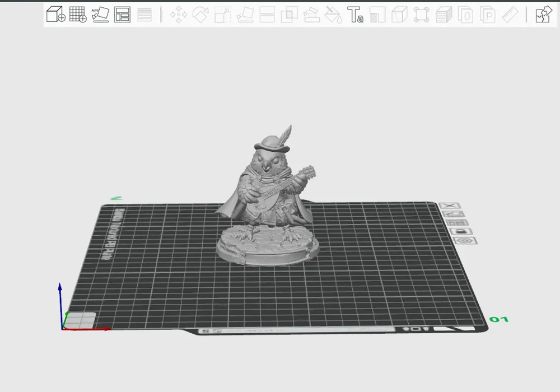Open plate settings hexagon icon

pos(465,240)
